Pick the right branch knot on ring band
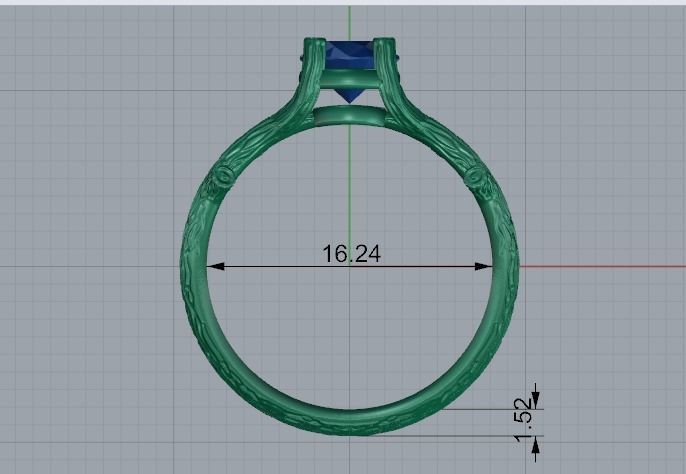The image size is (686, 474). click(475, 176)
